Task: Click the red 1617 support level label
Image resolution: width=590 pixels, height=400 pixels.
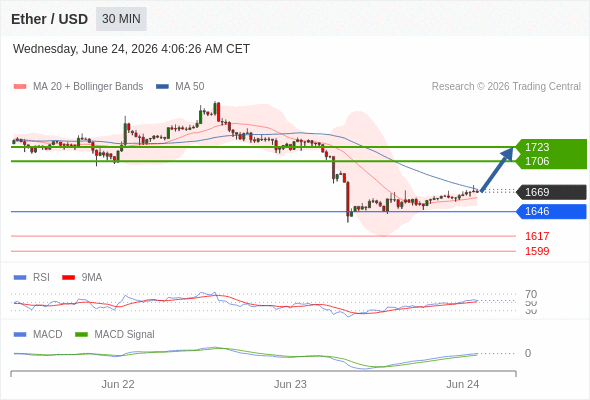Action: 537,236
